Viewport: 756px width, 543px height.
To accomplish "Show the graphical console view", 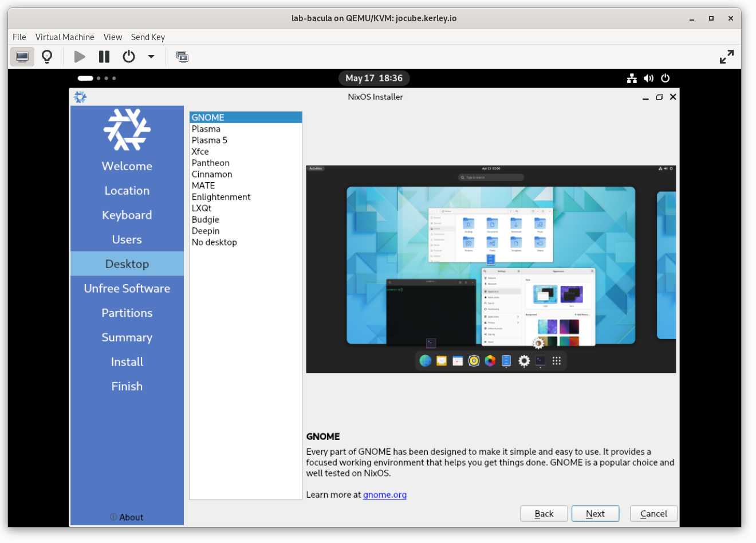I will 22,57.
